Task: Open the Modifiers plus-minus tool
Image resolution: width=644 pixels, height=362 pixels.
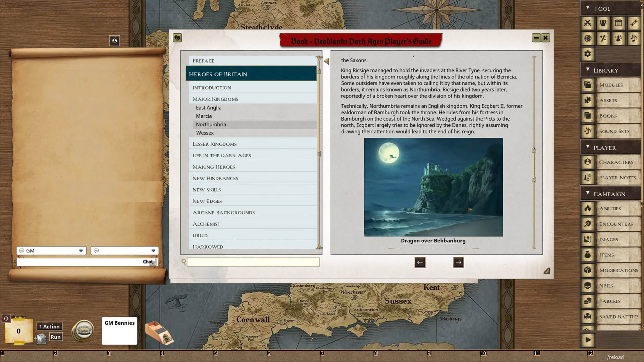Action: click(x=603, y=39)
